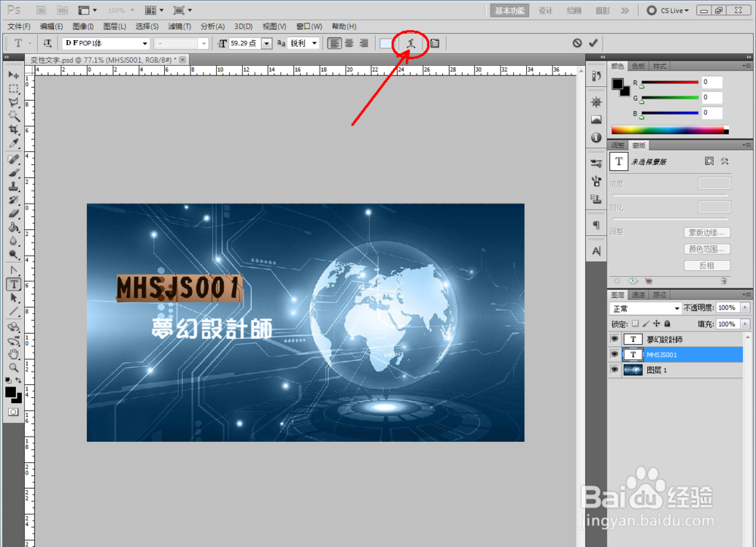The image size is (756, 547).
Task: Open the Create Warped Text dialog
Action: click(411, 43)
